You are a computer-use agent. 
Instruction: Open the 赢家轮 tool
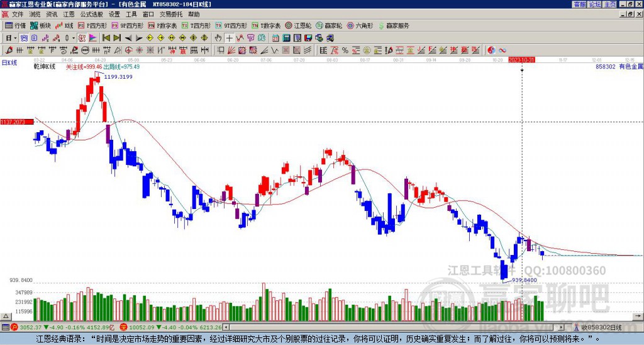(329, 25)
